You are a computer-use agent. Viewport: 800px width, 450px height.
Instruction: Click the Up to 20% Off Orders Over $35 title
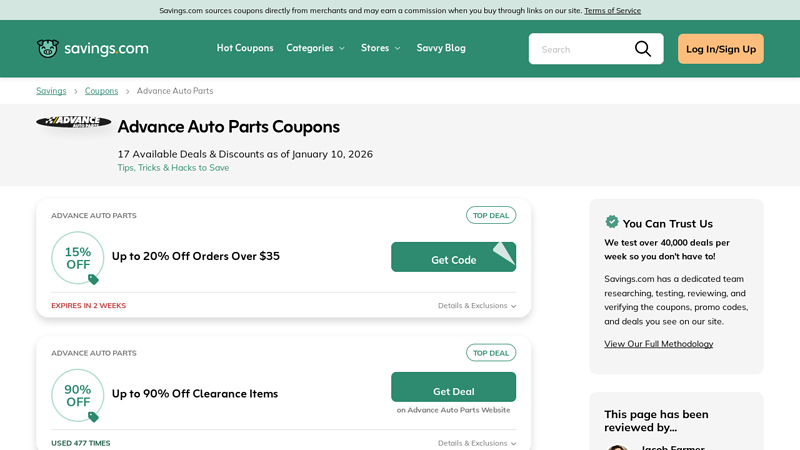[x=195, y=256]
